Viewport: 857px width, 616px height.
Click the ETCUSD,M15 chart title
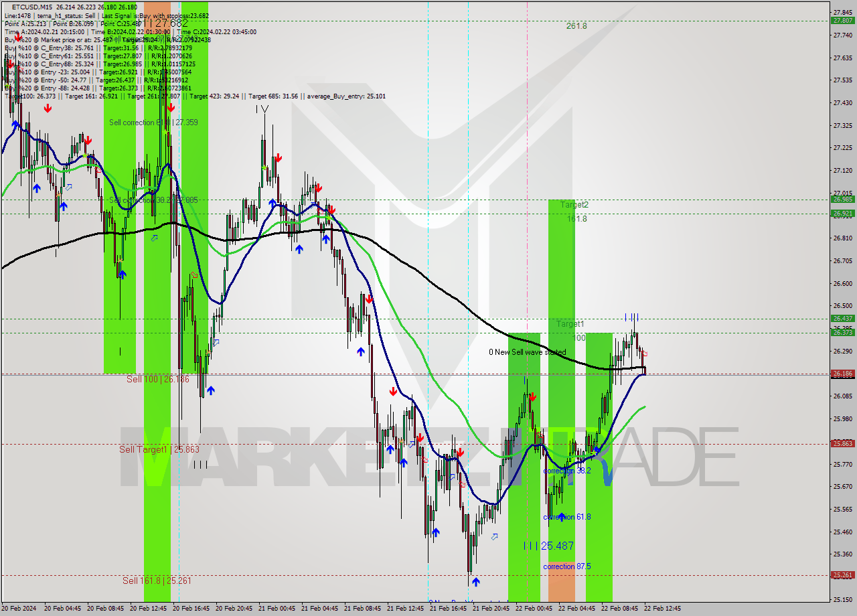33,7
